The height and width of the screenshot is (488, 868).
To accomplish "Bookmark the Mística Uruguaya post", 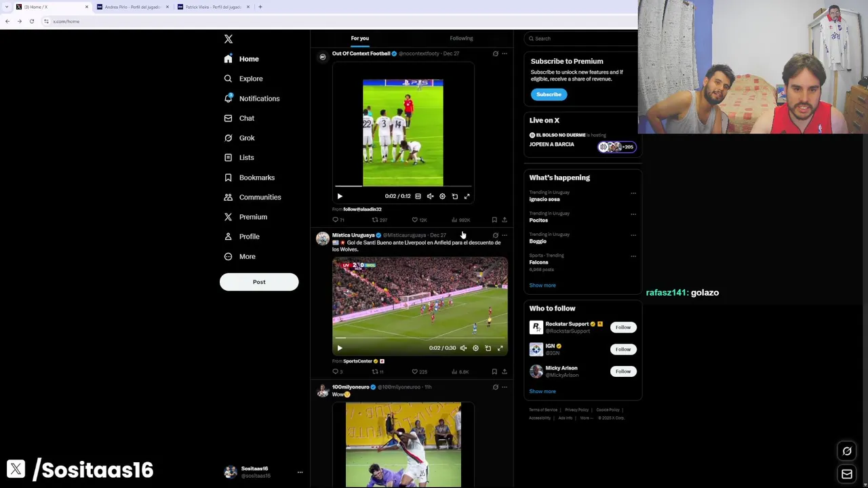I will click(x=494, y=371).
